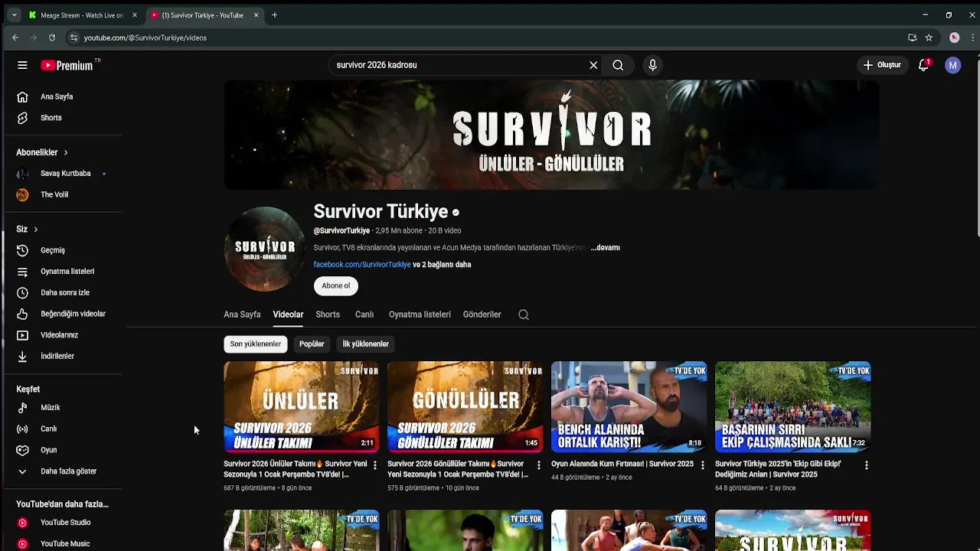Open Beğendiğim videolar thumbs-up icon
This screenshot has width=980, height=551.
coord(22,314)
